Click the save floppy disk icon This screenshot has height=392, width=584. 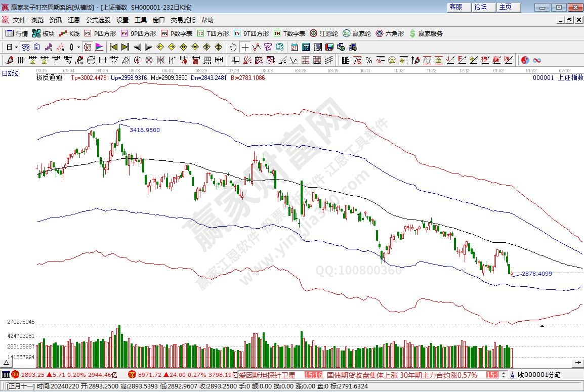[x=329, y=47]
